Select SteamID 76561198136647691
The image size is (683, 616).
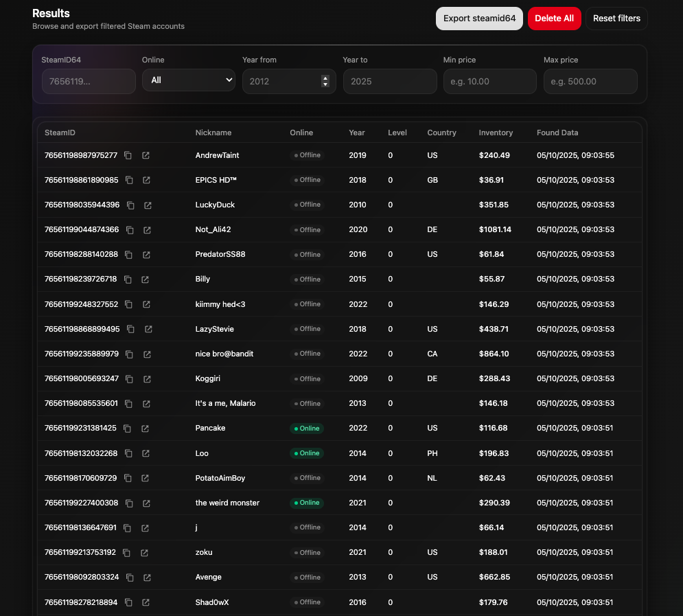(80, 527)
